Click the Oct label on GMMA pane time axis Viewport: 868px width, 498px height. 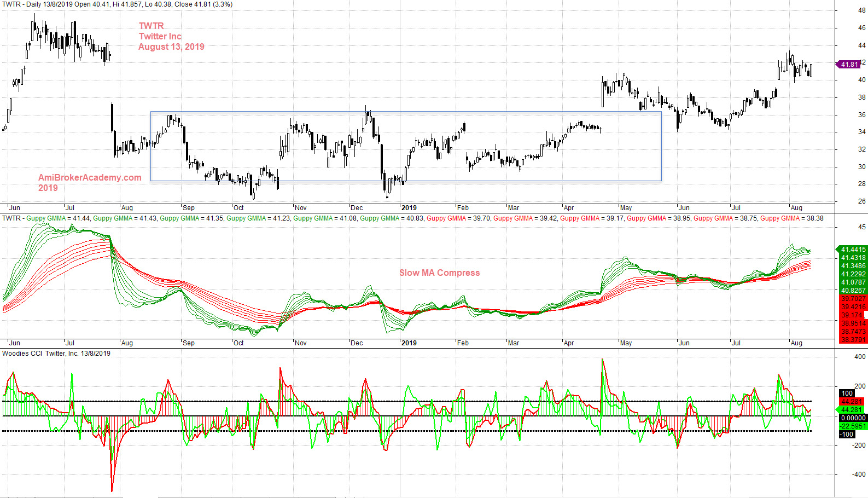(x=238, y=343)
